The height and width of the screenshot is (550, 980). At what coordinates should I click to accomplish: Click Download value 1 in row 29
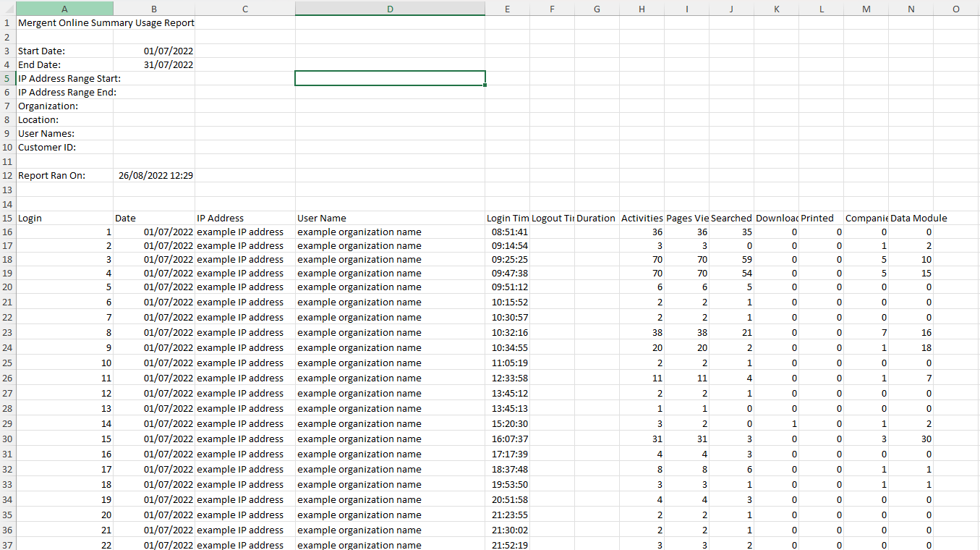(x=777, y=424)
